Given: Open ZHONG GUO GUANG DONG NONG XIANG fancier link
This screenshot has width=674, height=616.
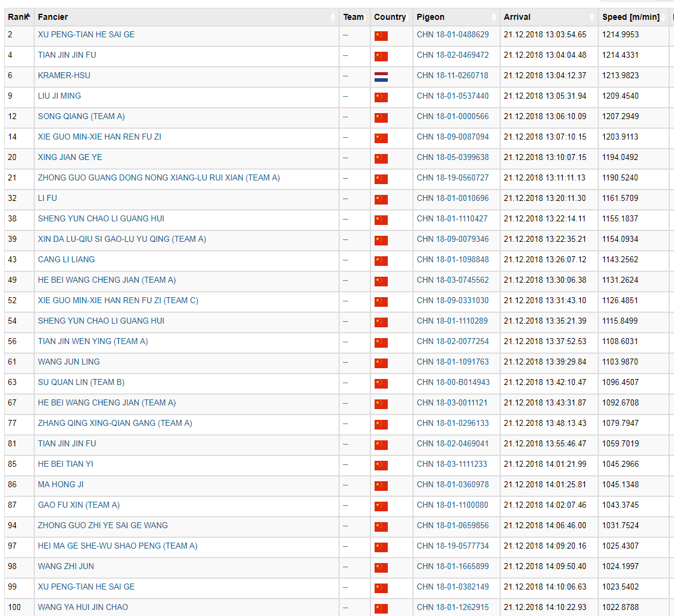Looking at the screenshot, I should click(159, 177).
